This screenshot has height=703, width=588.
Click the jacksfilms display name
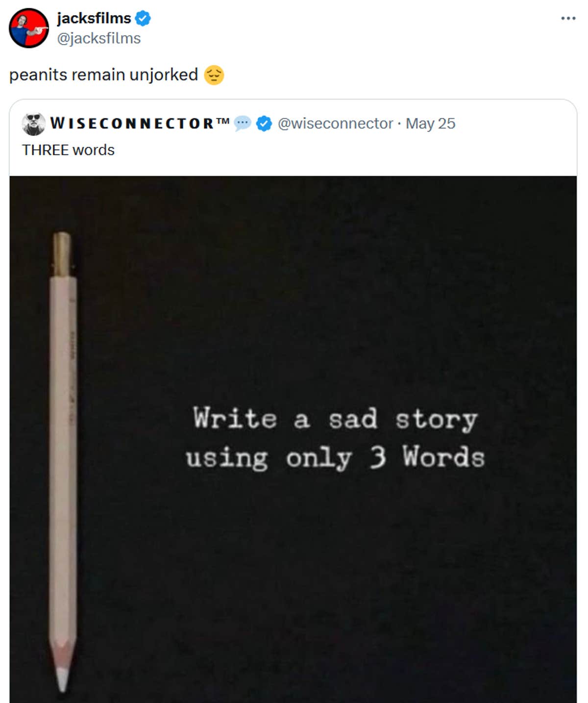pos(94,18)
